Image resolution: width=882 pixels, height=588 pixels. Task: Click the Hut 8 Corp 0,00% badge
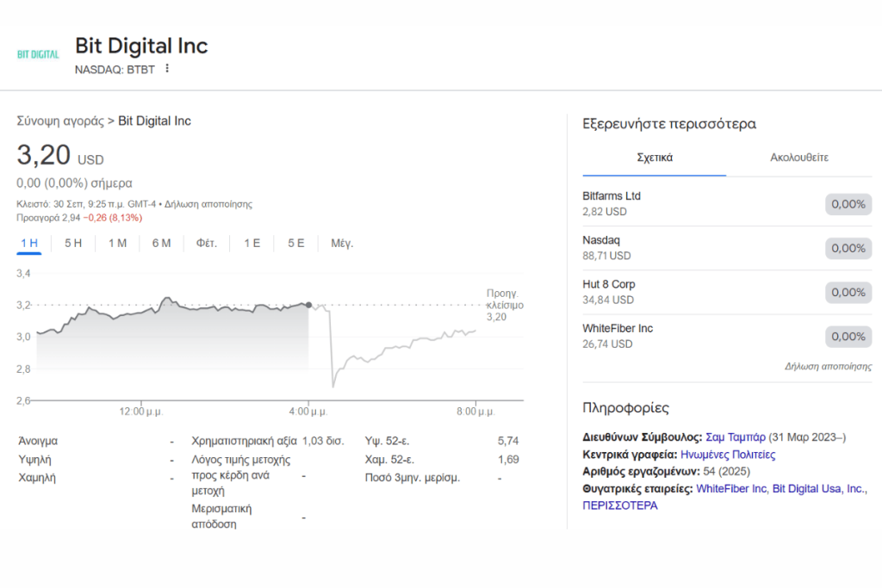click(848, 293)
